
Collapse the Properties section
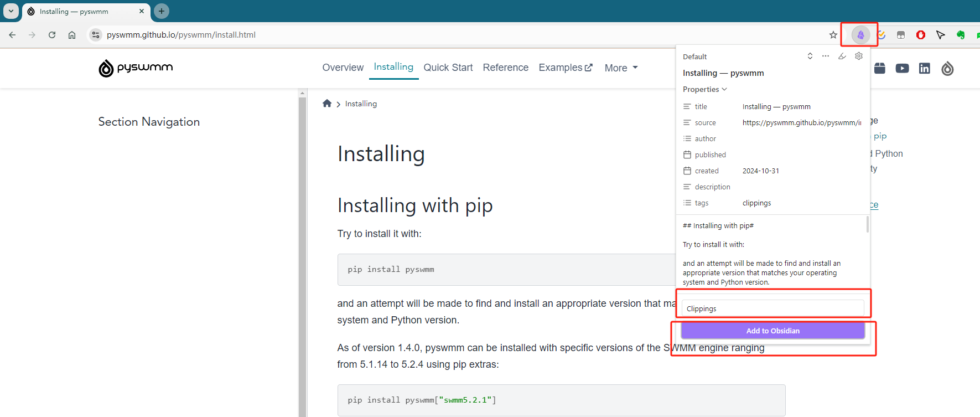click(705, 89)
